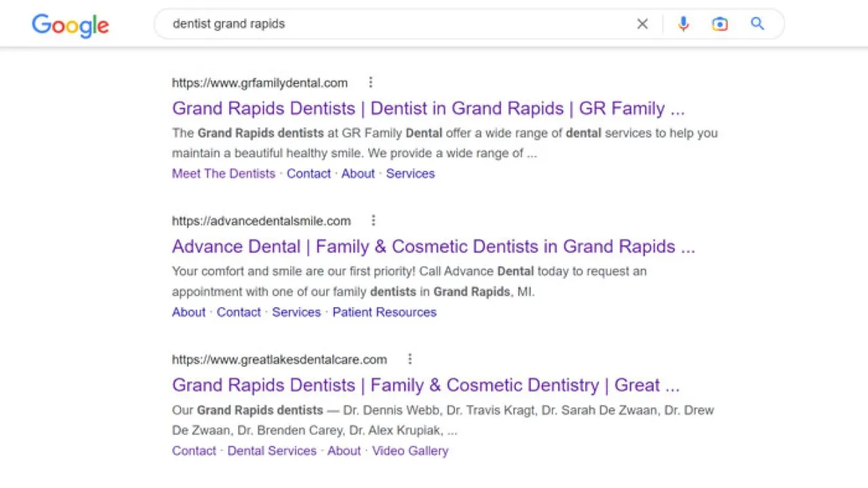Viewport: 868px width, 488px height.
Task: Click the snippet listing Dr. Dennis Webb
Action: click(443, 420)
